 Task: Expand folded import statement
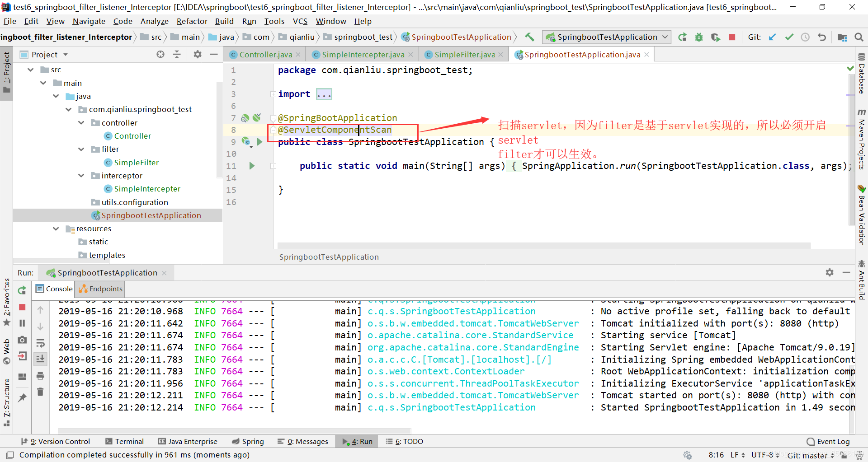324,94
